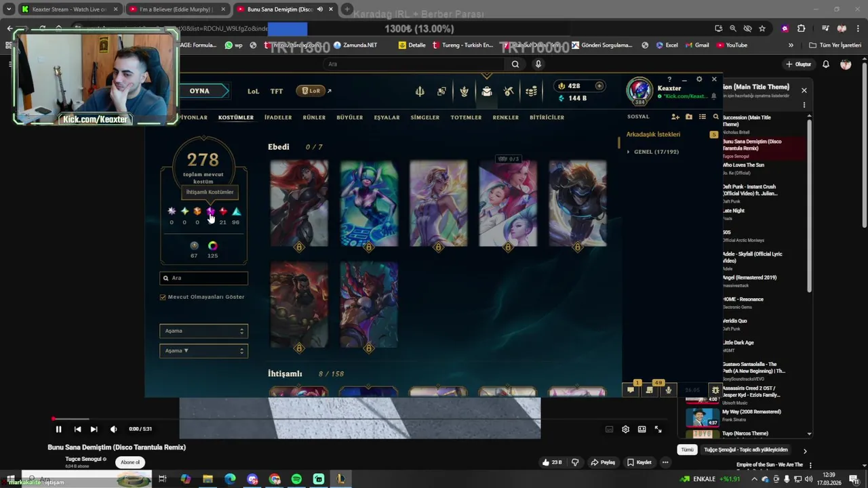This screenshot has height=488, width=868.
Task: Filter by the red Epic tier gem showing 21
Action: (x=223, y=211)
